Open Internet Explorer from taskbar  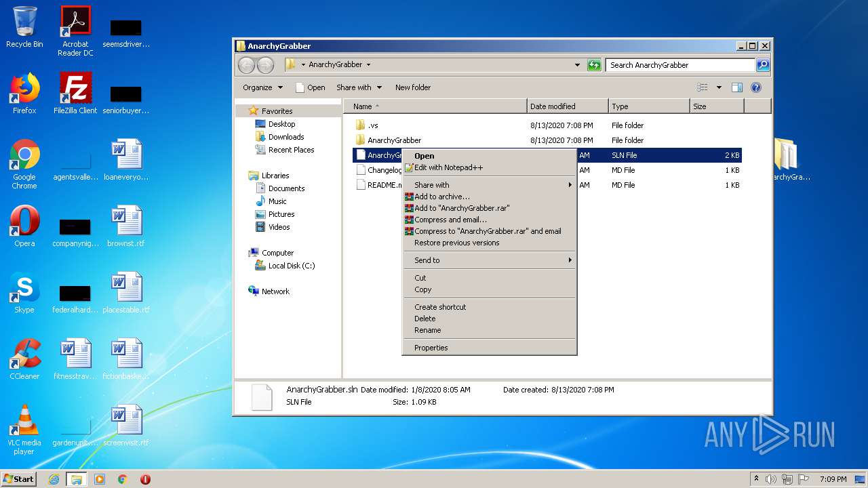[x=54, y=479]
